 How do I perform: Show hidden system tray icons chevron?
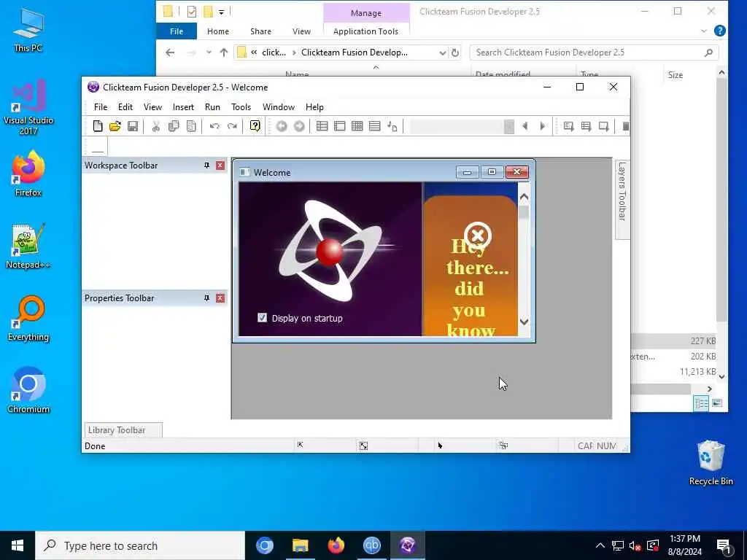click(600, 545)
